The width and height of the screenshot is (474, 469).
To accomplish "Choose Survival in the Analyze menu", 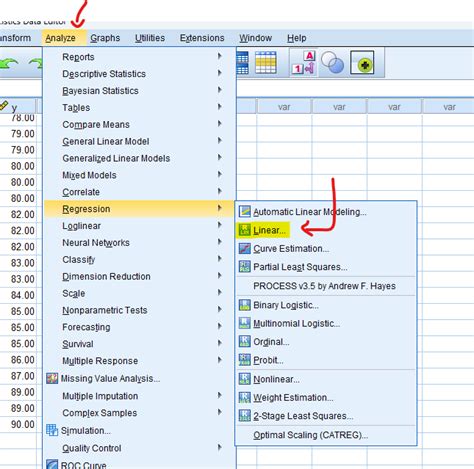I will (x=139, y=344).
